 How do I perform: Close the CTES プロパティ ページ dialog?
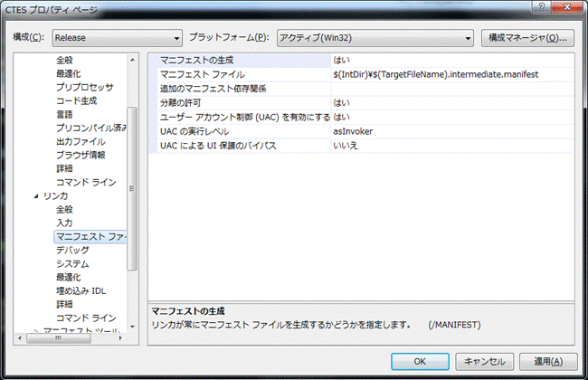567,6
